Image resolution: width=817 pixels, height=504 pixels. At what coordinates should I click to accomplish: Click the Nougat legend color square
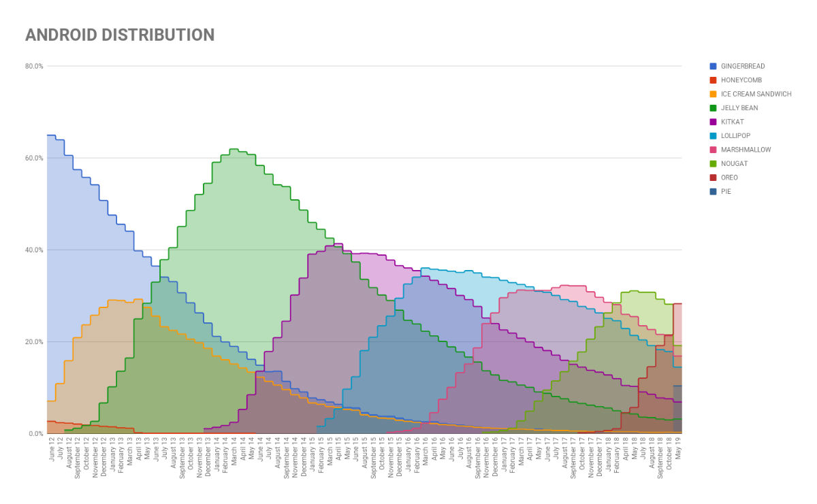tap(713, 164)
